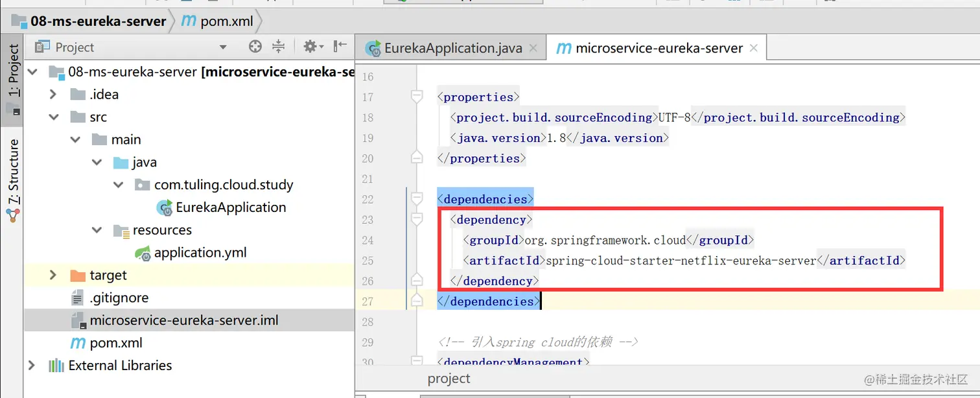
Task: Collapse the resources folder
Action: click(97, 230)
